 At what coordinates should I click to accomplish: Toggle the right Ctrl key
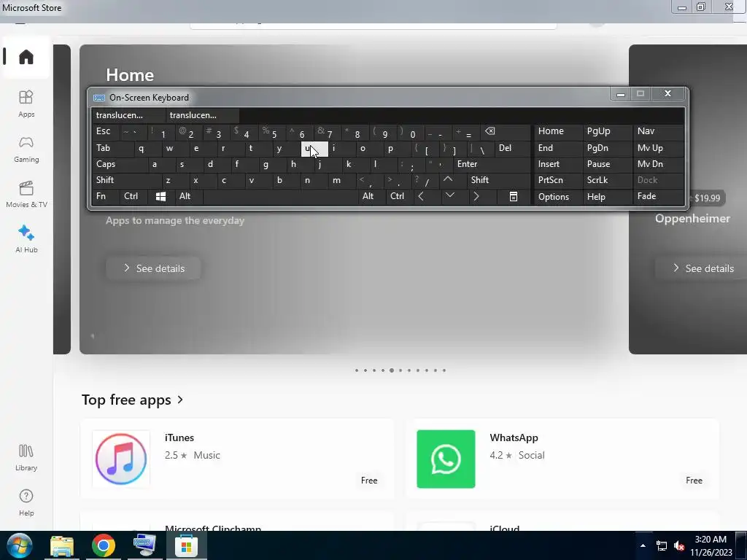point(399,196)
